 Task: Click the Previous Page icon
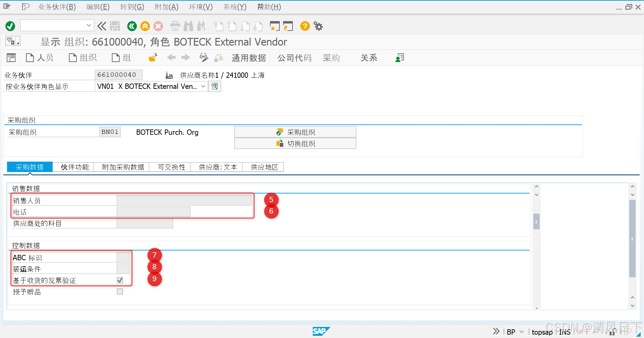tap(232, 26)
